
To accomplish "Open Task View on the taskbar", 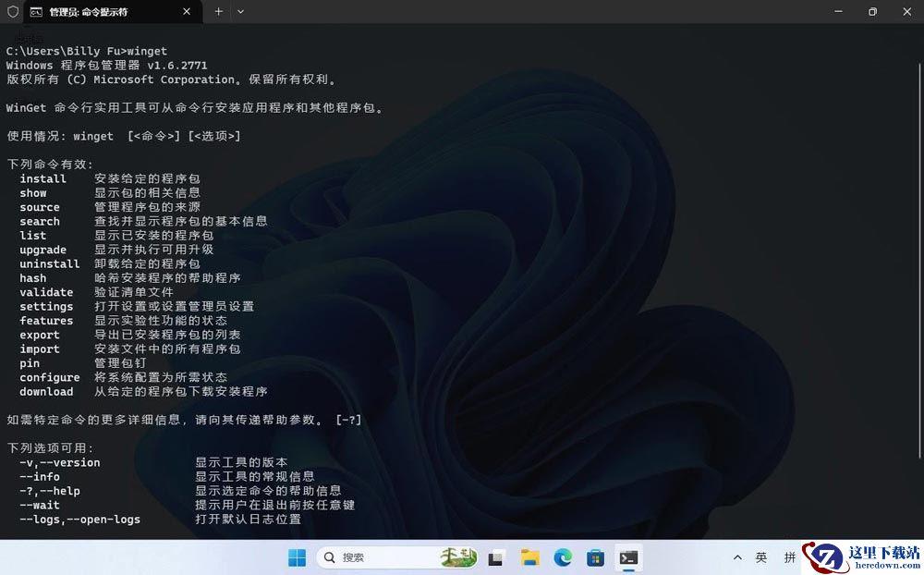I will point(496,557).
